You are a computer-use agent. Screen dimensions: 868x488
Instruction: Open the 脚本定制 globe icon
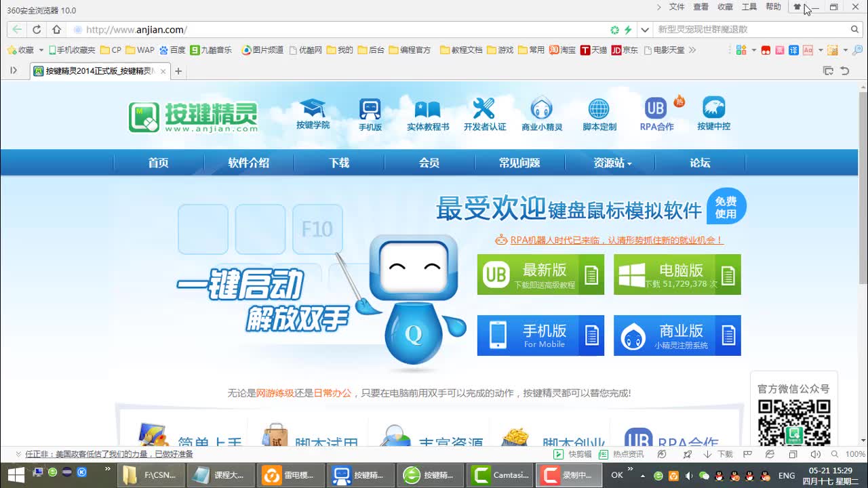[x=599, y=115]
